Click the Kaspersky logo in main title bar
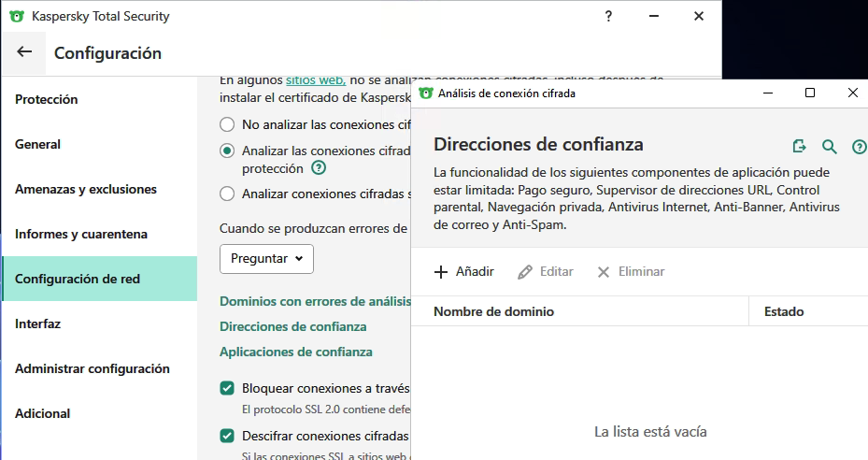 pyautogui.click(x=17, y=16)
